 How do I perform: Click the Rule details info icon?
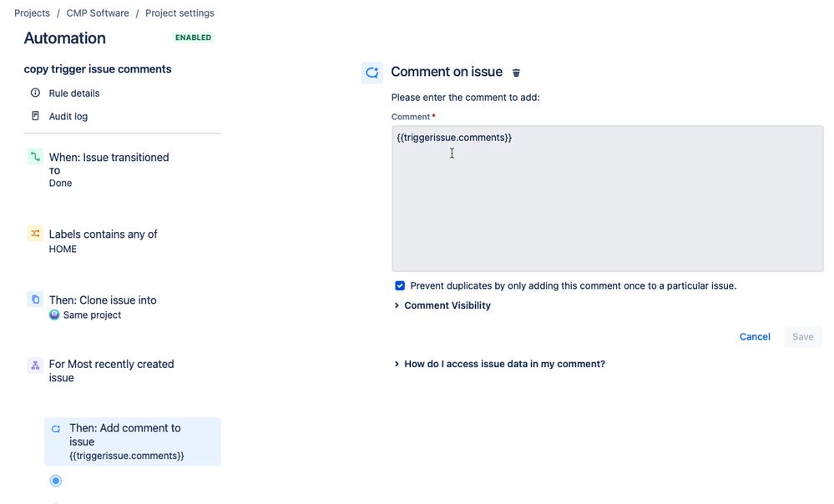point(35,93)
